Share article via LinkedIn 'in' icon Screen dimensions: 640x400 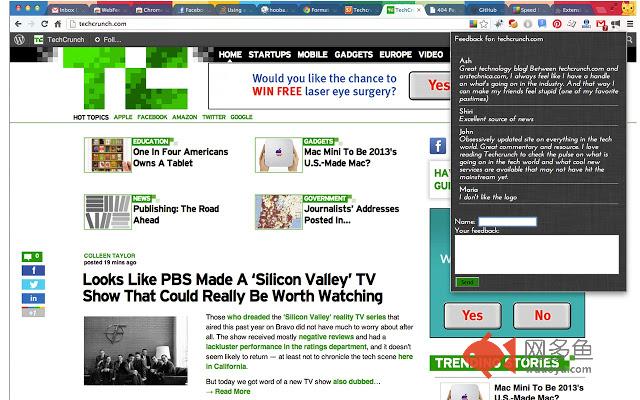[x=33, y=298]
